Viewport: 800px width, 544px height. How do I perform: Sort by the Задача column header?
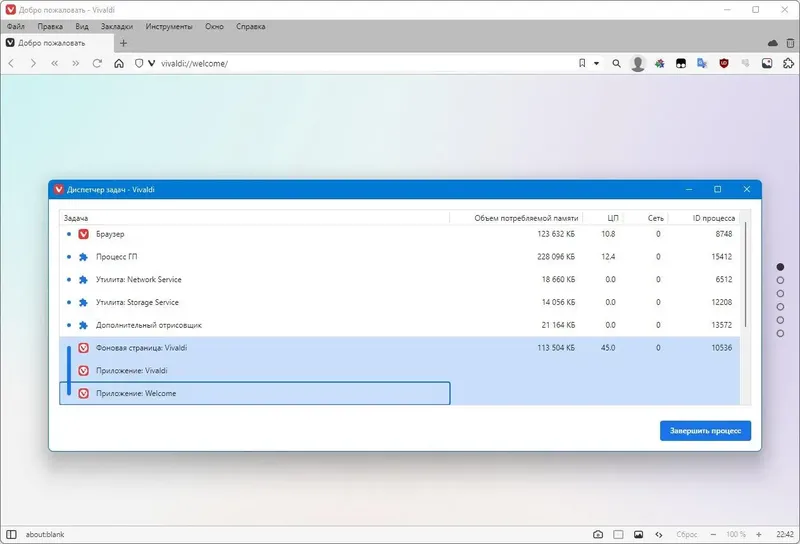click(254, 218)
